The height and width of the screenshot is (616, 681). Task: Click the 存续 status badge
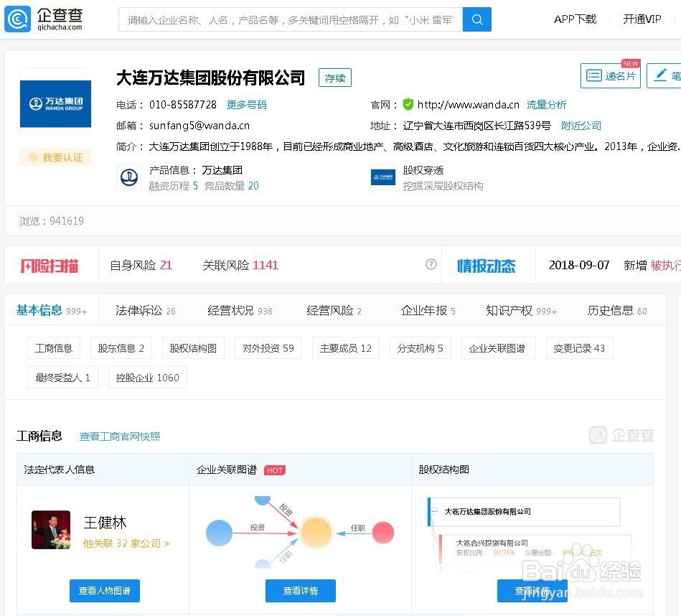[335, 78]
